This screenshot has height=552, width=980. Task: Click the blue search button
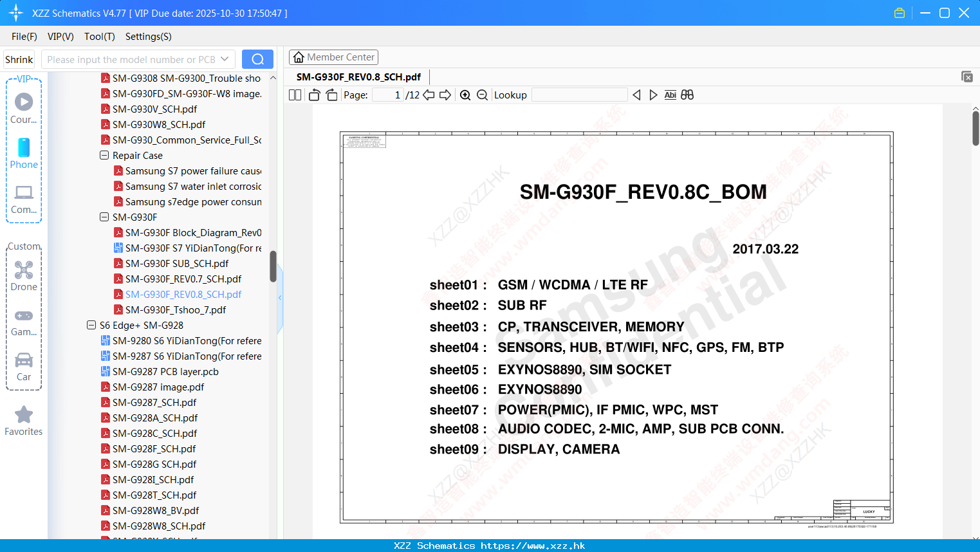pyautogui.click(x=257, y=59)
